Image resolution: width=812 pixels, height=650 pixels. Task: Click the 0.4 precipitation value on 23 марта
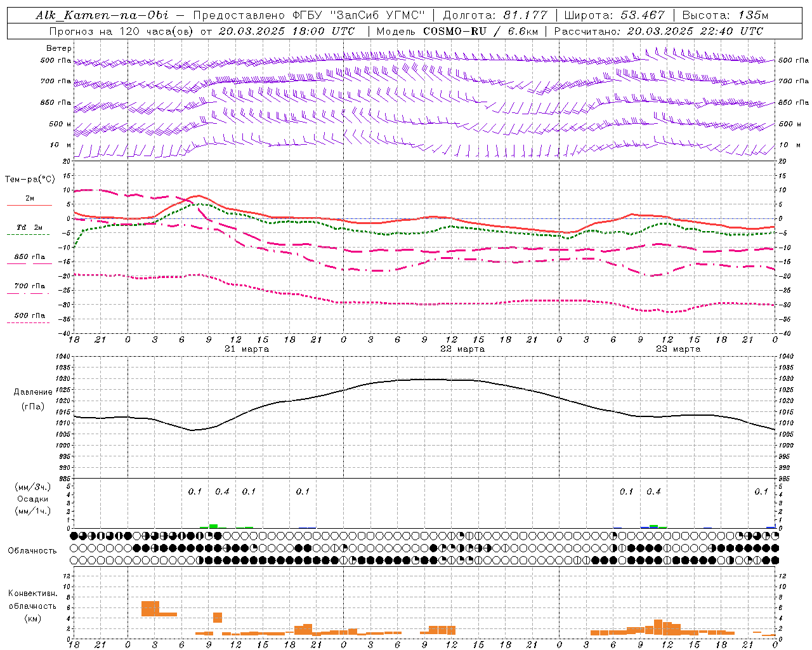pyautogui.click(x=653, y=492)
